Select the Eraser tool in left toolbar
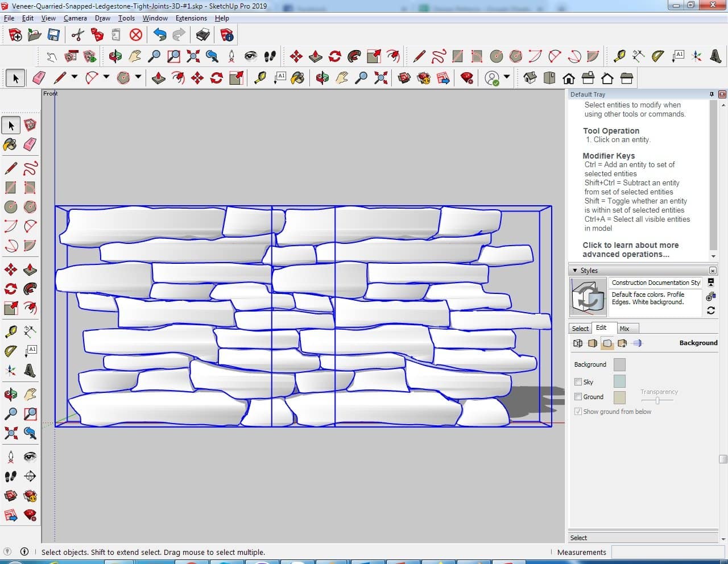This screenshot has height=564, width=728. (x=30, y=144)
